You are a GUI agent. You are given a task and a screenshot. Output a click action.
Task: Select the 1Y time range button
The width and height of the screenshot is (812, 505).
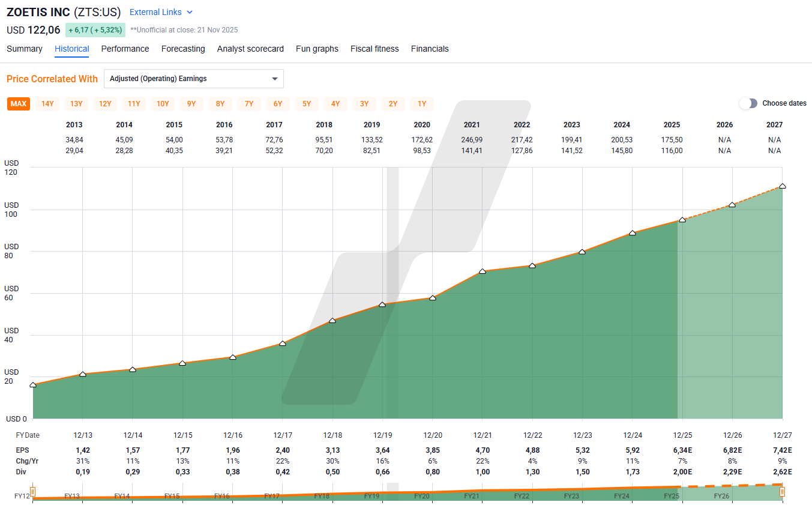(x=421, y=103)
